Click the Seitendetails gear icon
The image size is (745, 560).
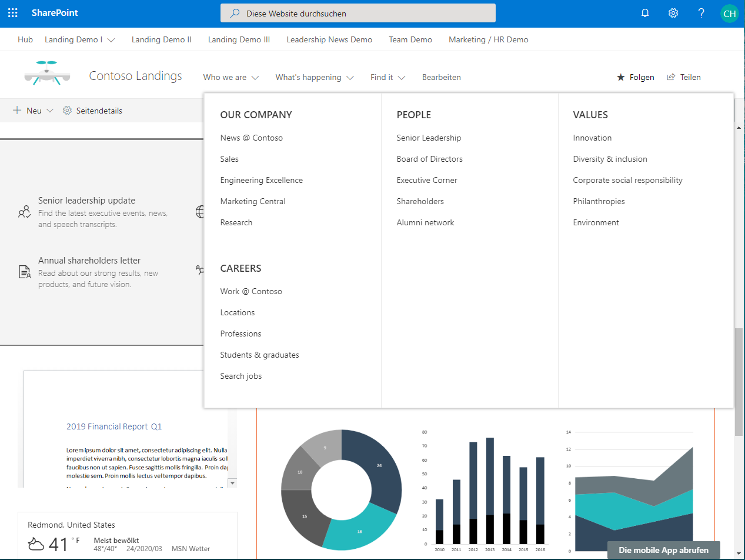pos(67,111)
